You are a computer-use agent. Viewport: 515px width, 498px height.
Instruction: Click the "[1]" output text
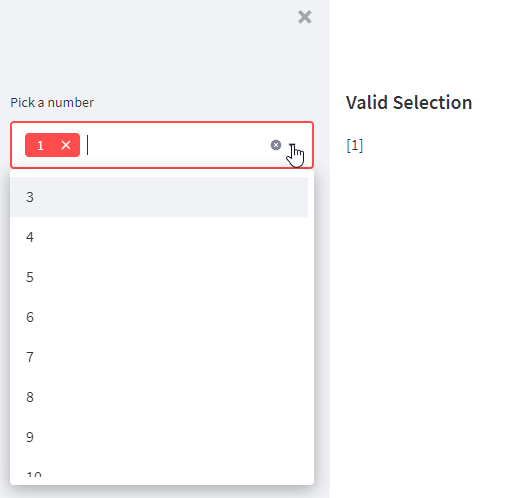click(x=355, y=146)
